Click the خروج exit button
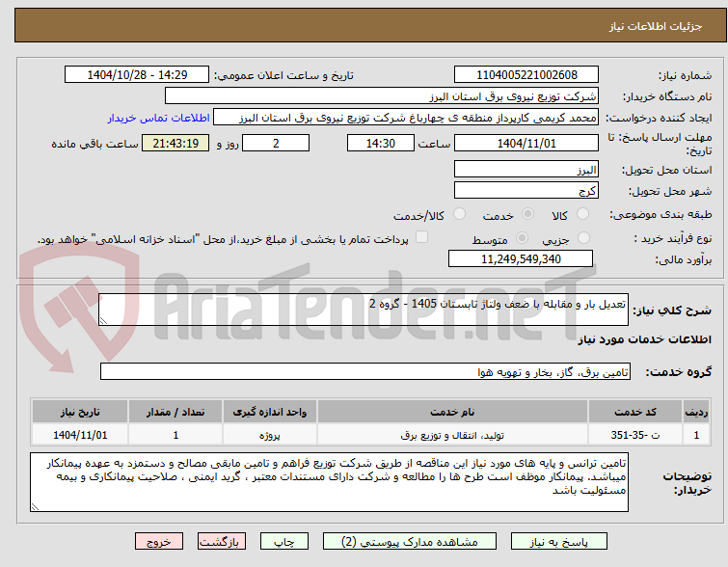This screenshot has height=567, width=728. pyautogui.click(x=159, y=542)
